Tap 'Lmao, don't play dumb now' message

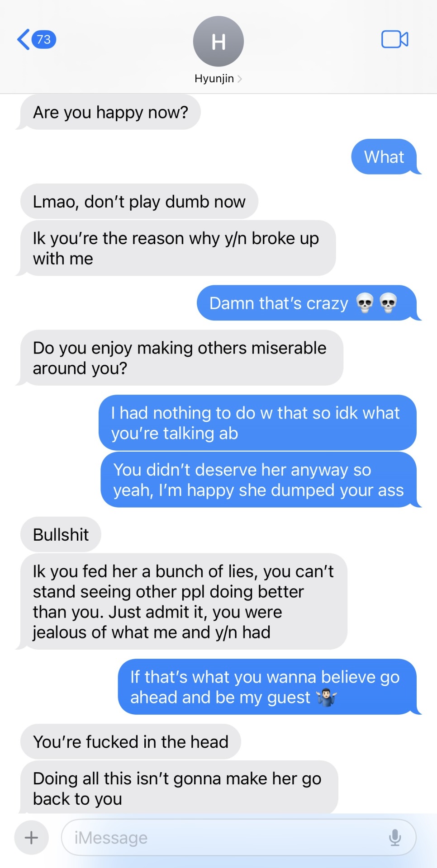139,201
